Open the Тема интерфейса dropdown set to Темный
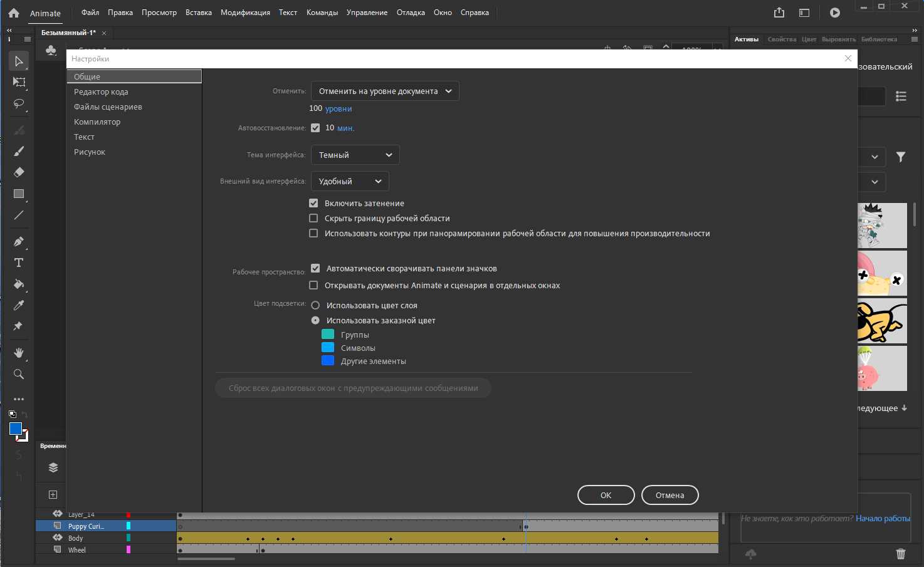 point(355,155)
